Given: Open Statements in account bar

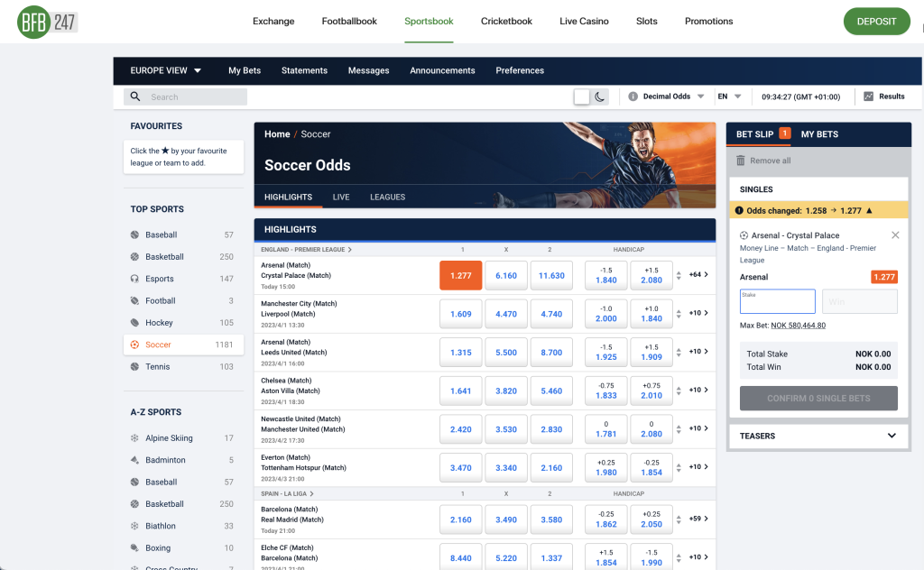Looking at the screenshot, I should (304, 70).
